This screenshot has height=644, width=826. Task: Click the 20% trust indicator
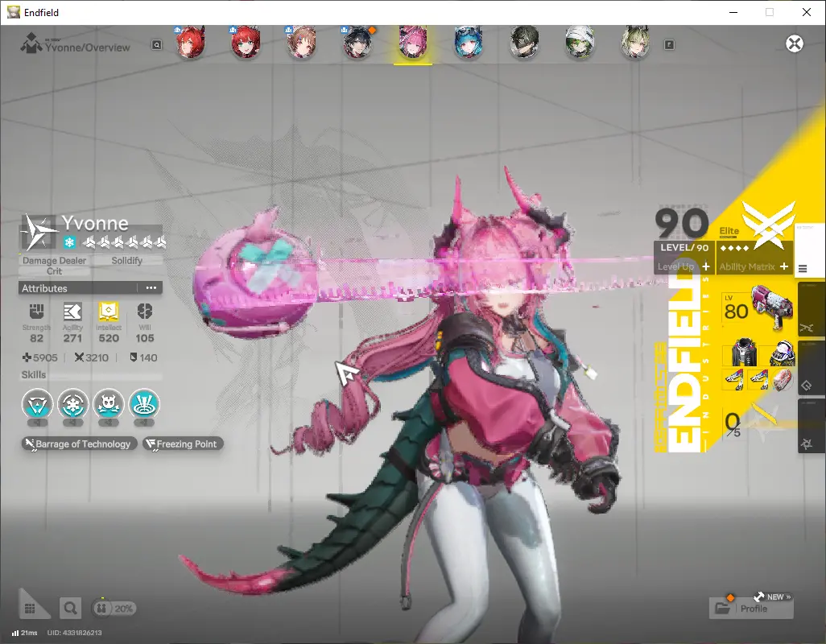click(x=114, y=609)
